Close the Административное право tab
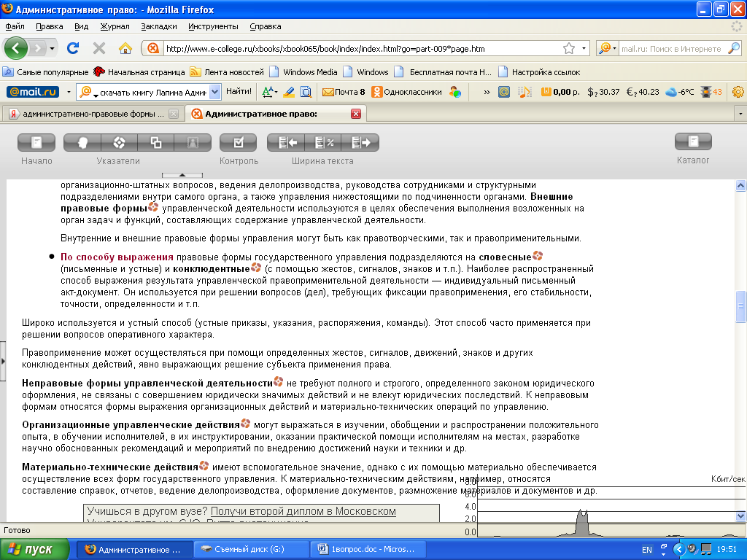The image size is (747, 560). [x=355, y=114]
